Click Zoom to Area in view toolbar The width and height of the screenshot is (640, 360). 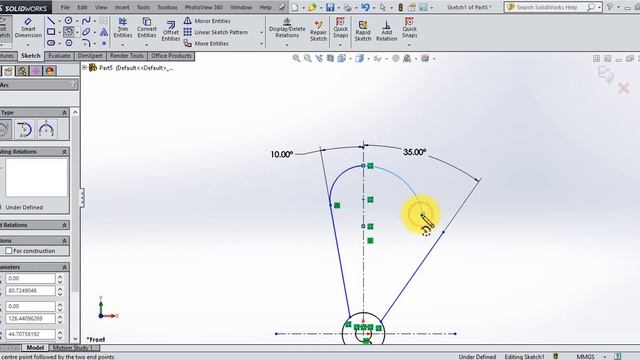307,59
